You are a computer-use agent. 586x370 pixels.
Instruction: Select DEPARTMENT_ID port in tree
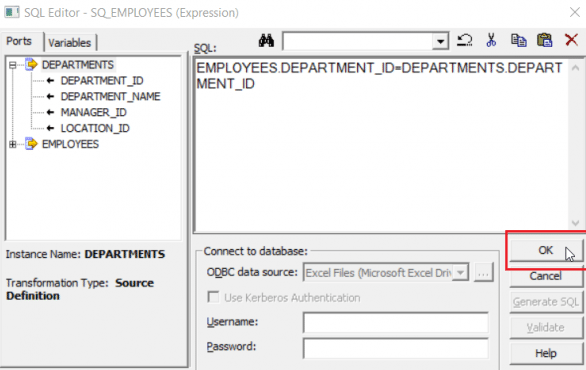click(102, 81)
